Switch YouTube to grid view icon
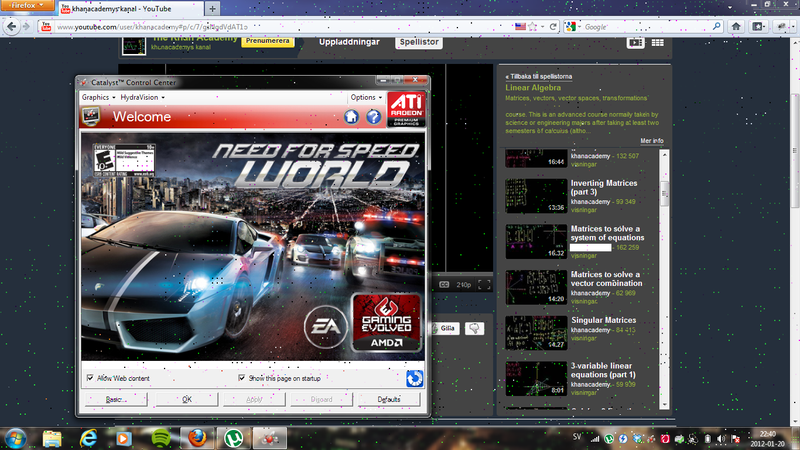800x450 pixels. (658, 43)
